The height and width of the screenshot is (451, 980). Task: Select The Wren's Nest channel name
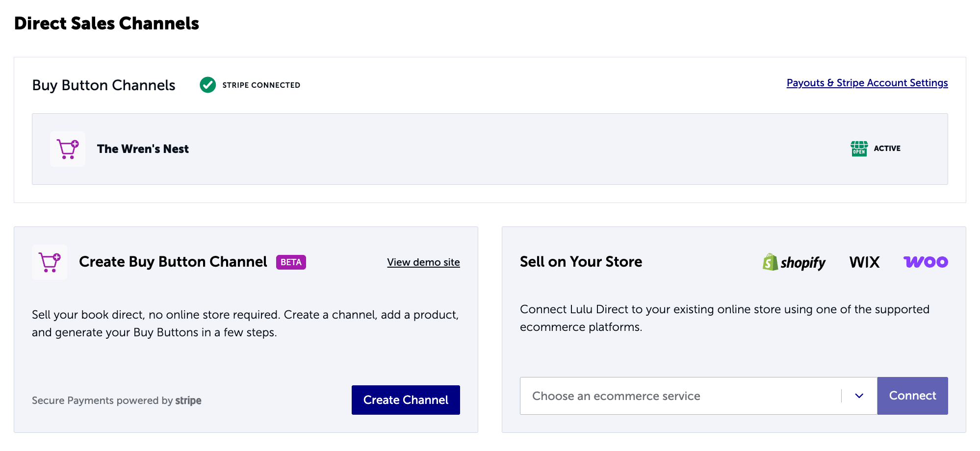[143, 149]
